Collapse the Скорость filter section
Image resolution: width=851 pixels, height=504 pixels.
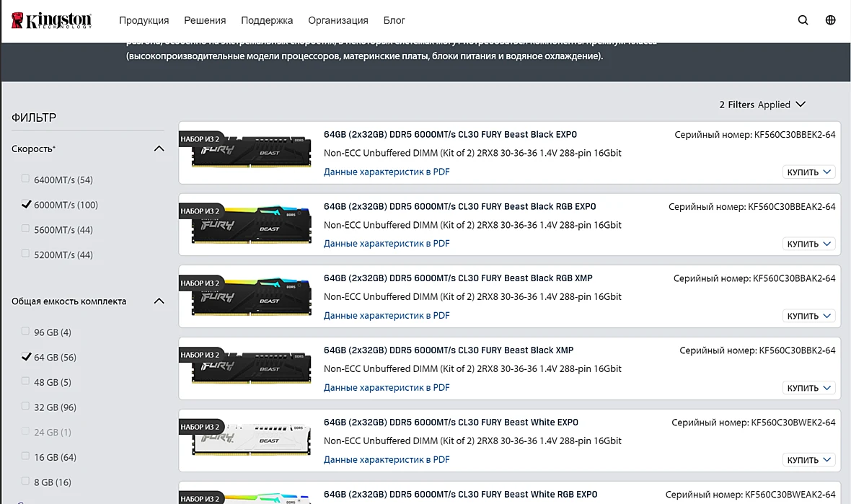159,149
